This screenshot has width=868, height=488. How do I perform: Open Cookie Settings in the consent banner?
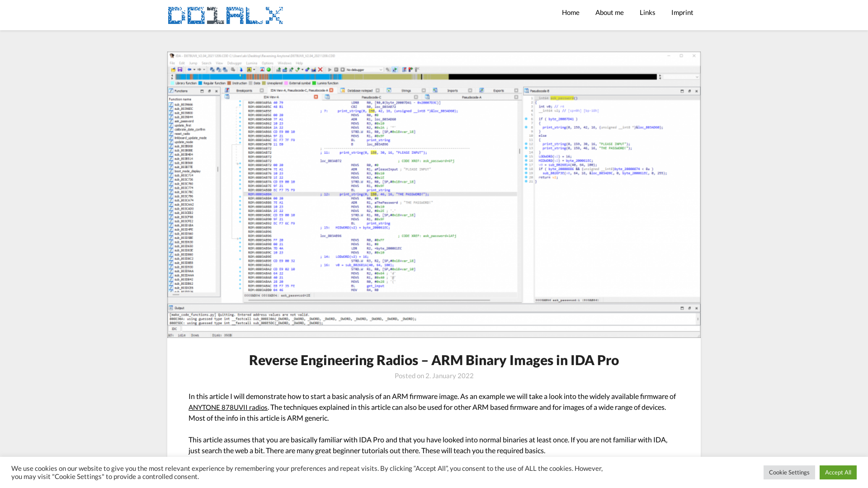pos(789,473)
